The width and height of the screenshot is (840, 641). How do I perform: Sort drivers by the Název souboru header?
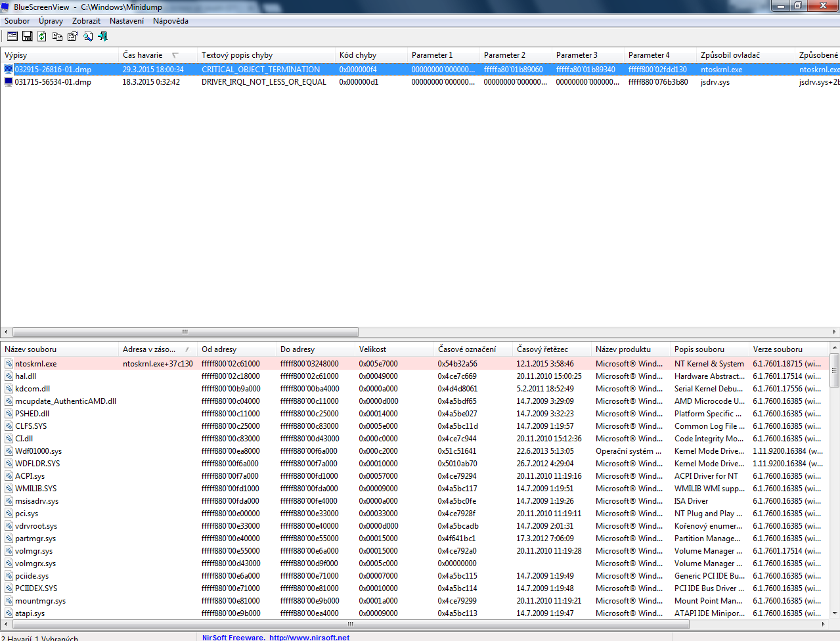[x=59, y=349]
